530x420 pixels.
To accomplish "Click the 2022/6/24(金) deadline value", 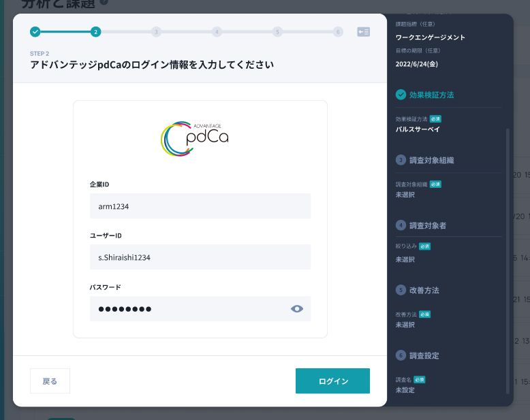I will (x=417, y=64).
